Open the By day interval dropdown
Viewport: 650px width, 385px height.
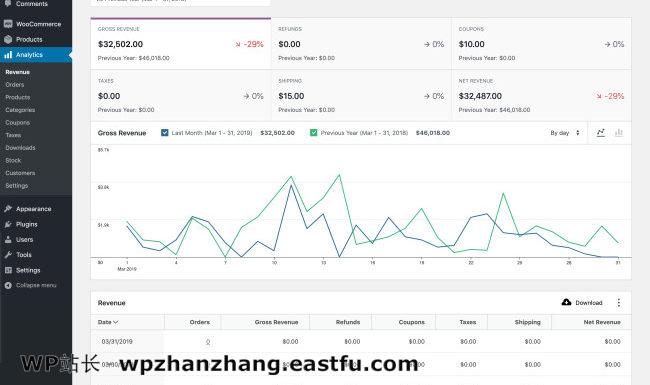pos(565,133)
